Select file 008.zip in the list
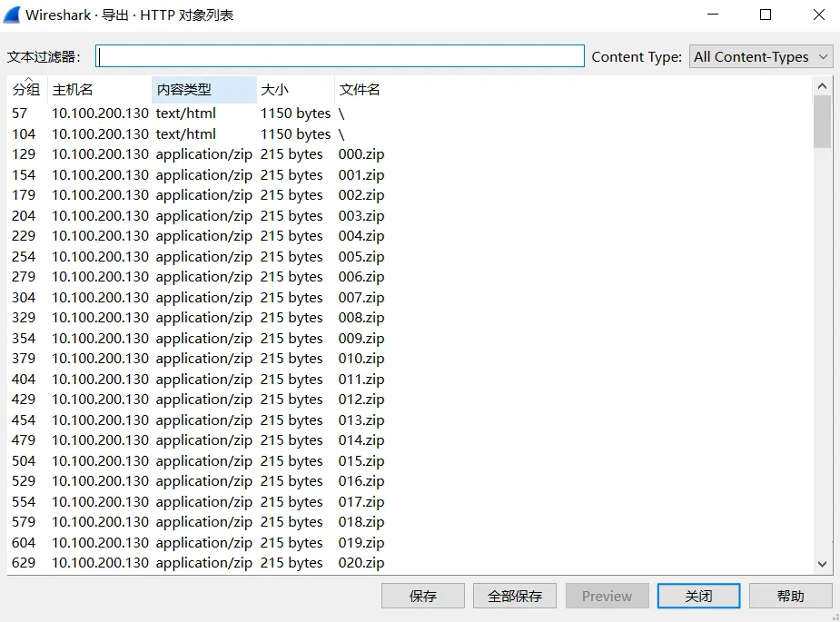The height and width of the screenshot is (622, 840). pyautogui.click(x=361, y=318)
